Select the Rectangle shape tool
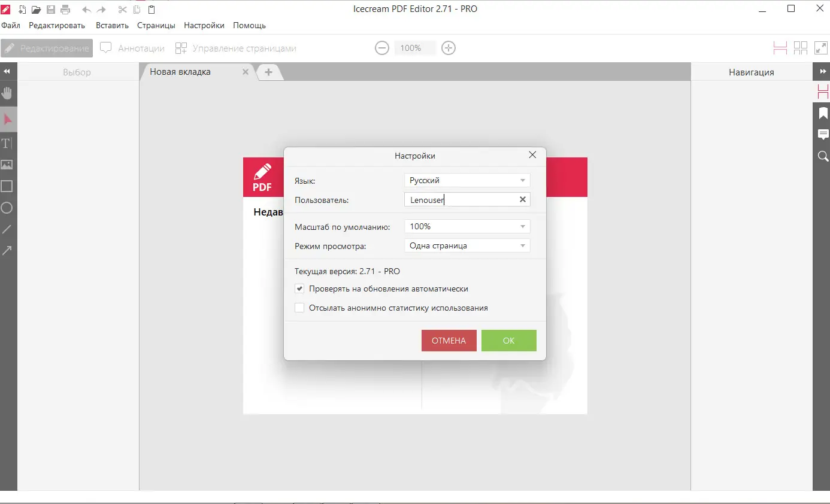Image resolution: width=830 pixels, height=504 pixels. pos(7,186)
